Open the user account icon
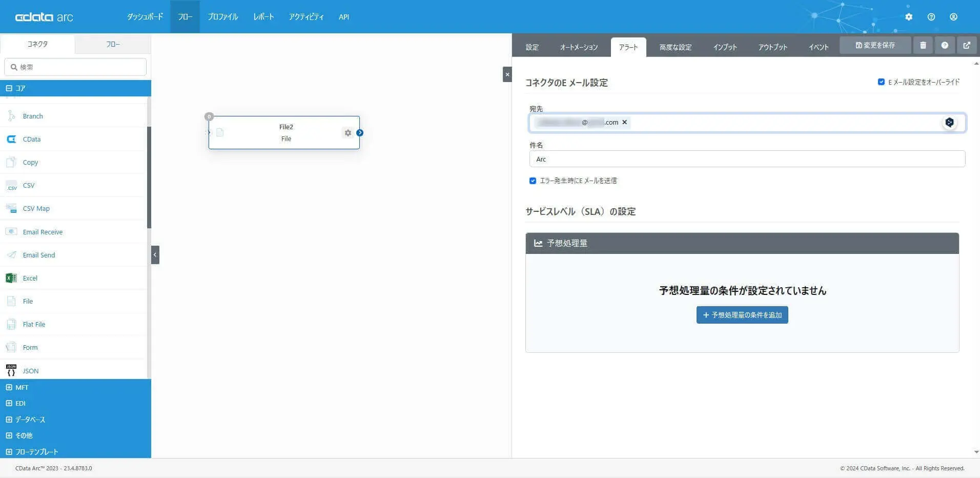This screenshot has height=478, width=980. [953, 17]
